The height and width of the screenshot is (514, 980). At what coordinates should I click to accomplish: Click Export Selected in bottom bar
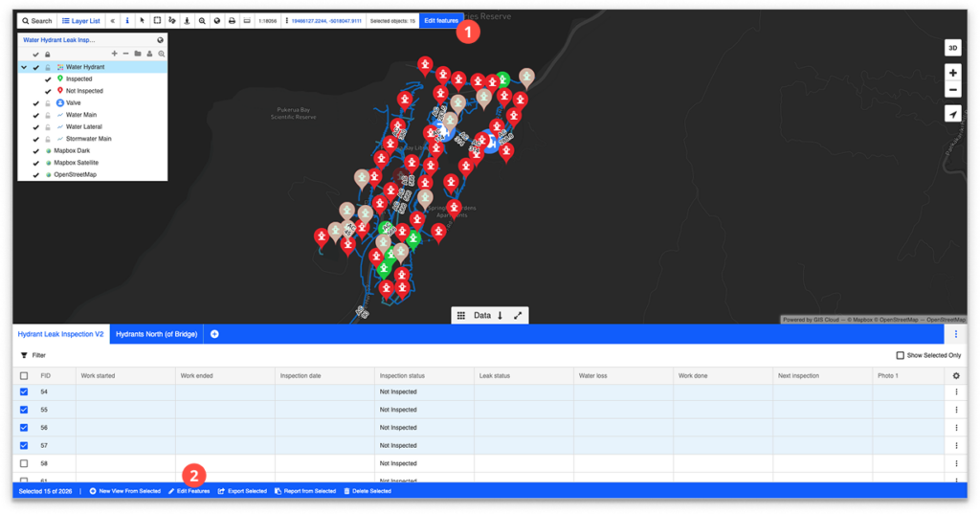pos(242,491)
